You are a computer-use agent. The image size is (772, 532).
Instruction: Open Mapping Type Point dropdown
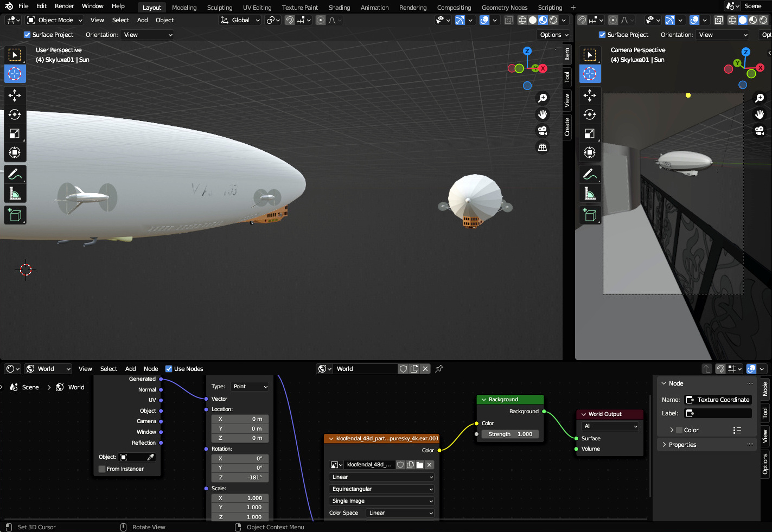pos(250,387)
